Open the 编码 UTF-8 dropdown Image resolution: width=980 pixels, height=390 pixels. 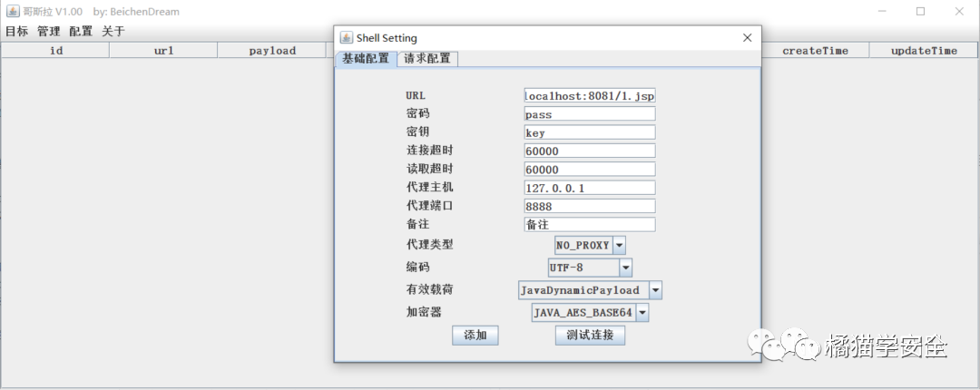[x=590, y=268]
